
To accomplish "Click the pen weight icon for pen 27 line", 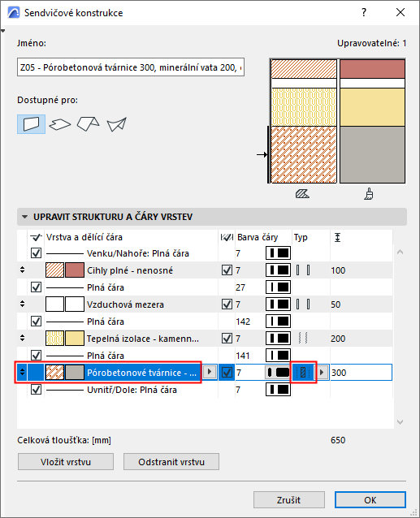I will click(x=278, y=287).
